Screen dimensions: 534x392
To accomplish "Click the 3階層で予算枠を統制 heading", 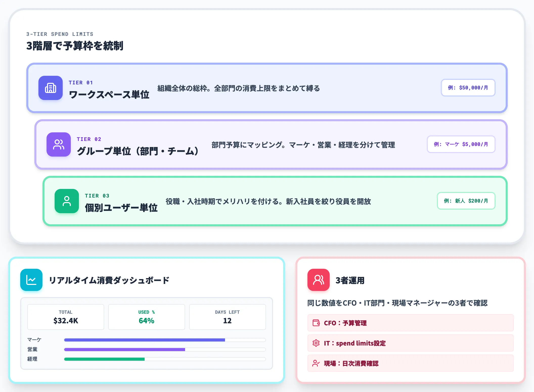I will (x=75, y=46).
